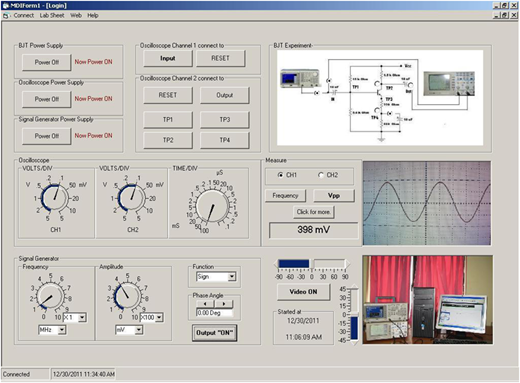Click the signal generator Amplitude knob
This screenshot has width=520, height=383.
coord(127,296)
